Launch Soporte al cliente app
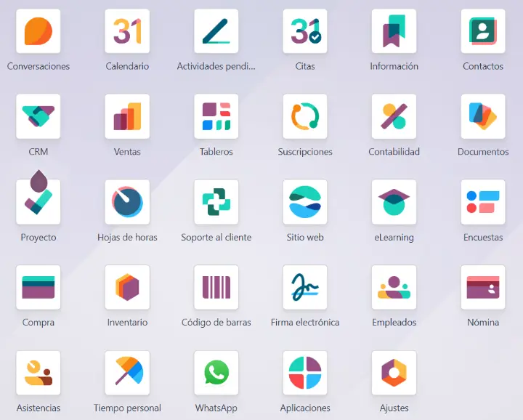This screenshot has width=523, height=420. pos(216,202)
